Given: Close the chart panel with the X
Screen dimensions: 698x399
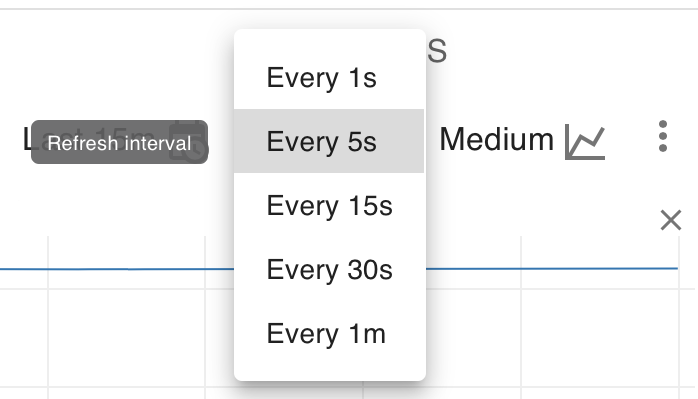Looking at the screenshot, I should (671, 220).
